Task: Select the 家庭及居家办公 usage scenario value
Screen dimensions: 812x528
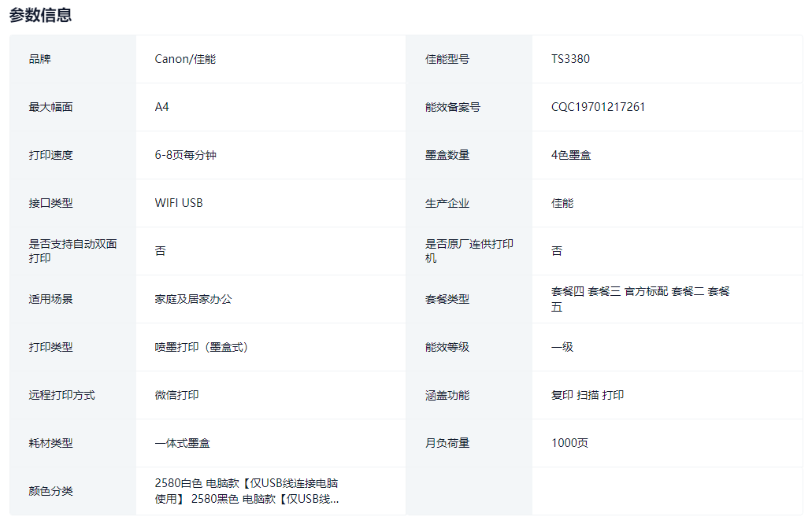Action: [193, 299]
